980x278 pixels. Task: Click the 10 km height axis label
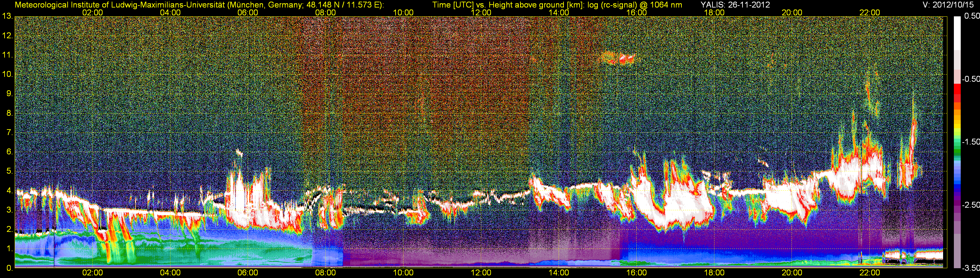[x=7, y=74]
